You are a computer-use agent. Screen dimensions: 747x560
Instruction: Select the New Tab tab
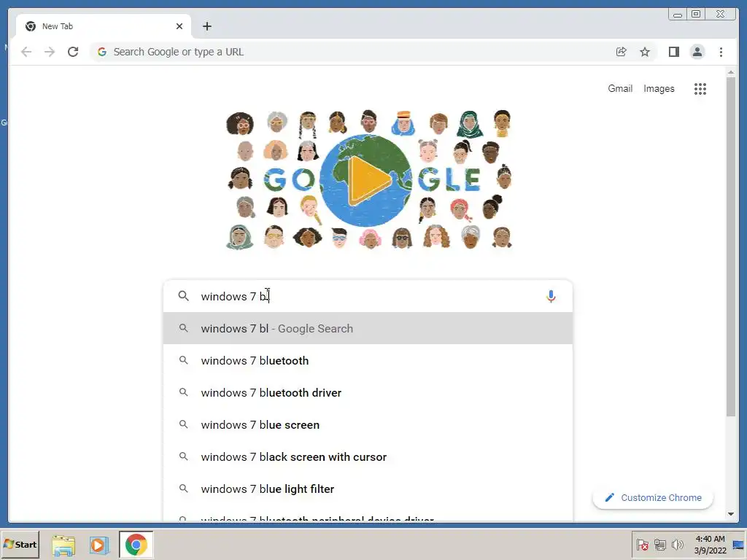pos(104,26)
